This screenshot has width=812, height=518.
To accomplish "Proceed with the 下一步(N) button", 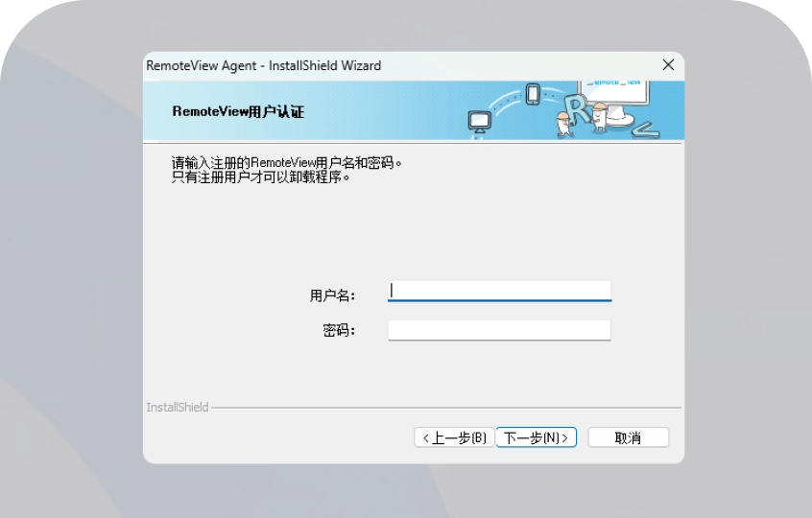I will tap(536, 437).
